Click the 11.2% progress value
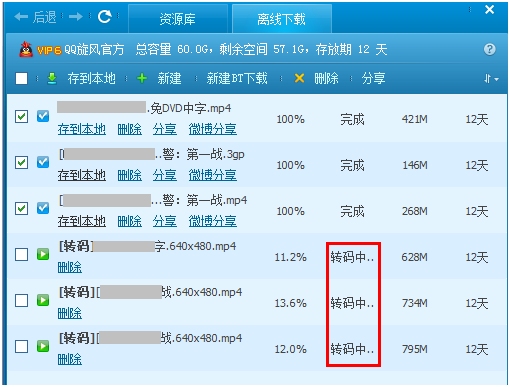 pyautogui.click(x=290, y=257)
